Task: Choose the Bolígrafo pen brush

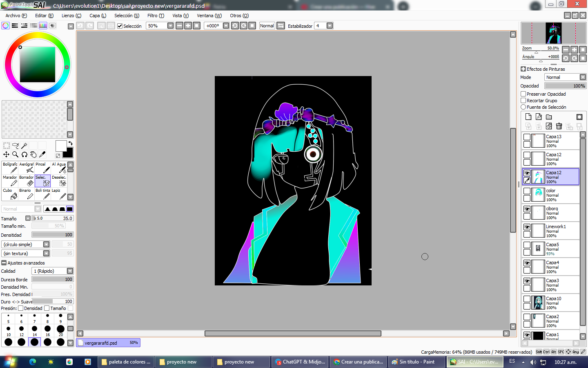Action: coord(10,168)
